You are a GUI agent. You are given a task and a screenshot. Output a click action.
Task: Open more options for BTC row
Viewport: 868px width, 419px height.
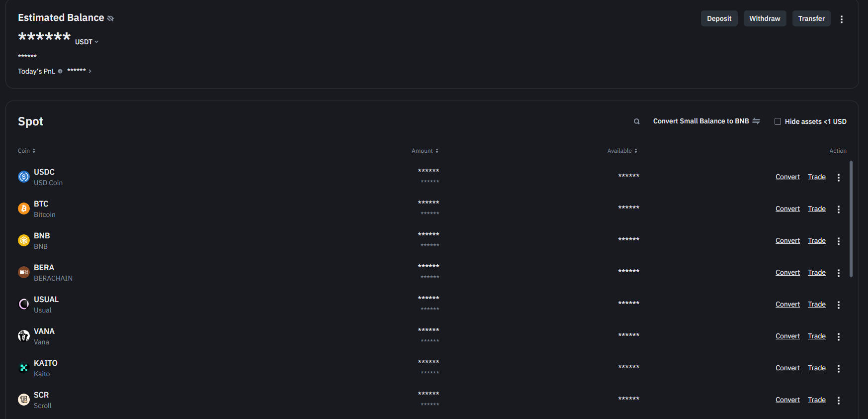839,209
